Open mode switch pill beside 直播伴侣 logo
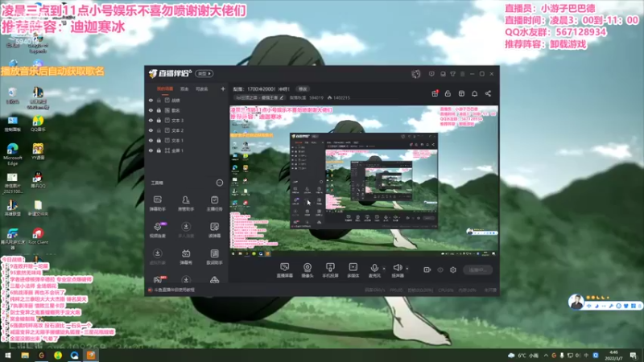 point(204,74)
